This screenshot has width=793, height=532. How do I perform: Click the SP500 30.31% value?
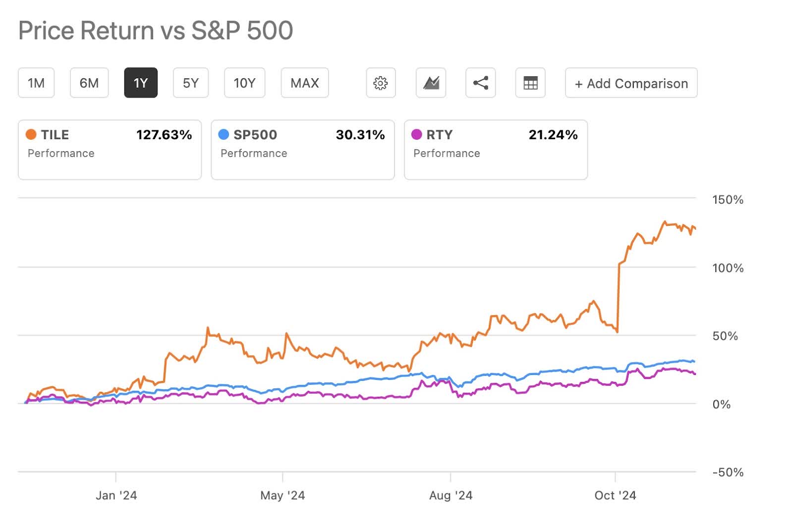coord(360,135)
